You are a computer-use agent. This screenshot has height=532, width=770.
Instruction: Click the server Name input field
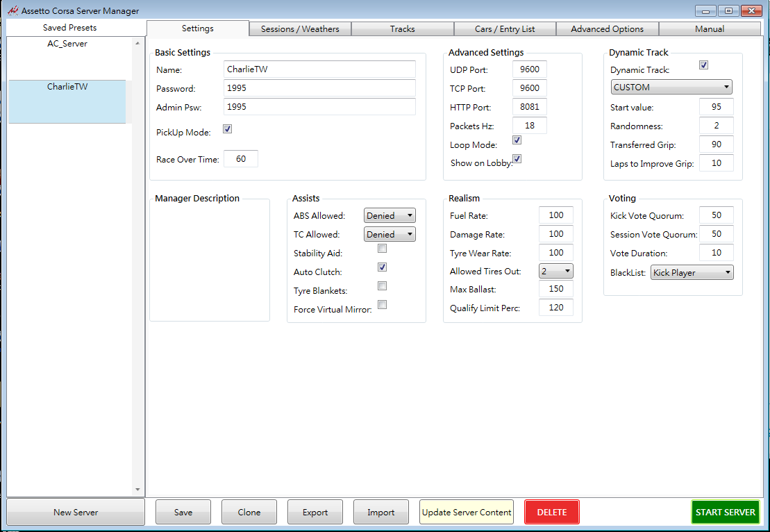point(320,69)
